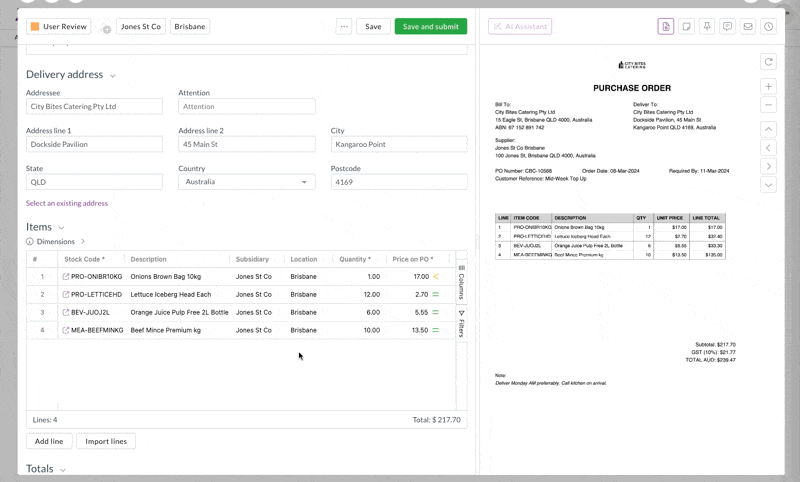The width and height of the screenshot is (800, 482).
Task: Open the email envelope icon
Action: click(x=748, y=27)
